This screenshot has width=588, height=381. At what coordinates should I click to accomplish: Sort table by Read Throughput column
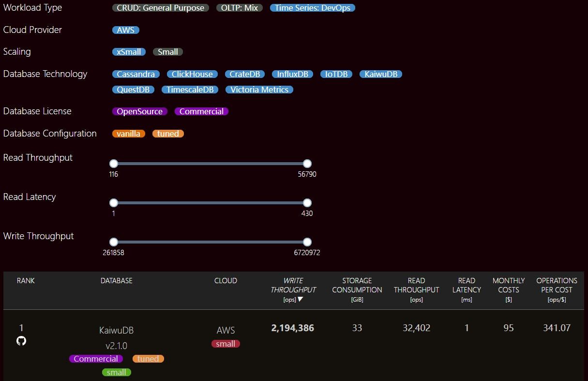click(416, 290)
